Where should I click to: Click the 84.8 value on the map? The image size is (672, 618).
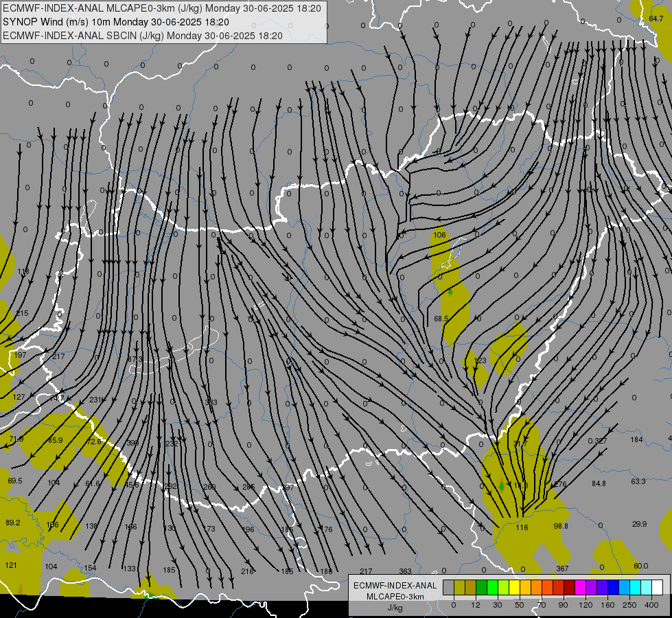(599, 483)
